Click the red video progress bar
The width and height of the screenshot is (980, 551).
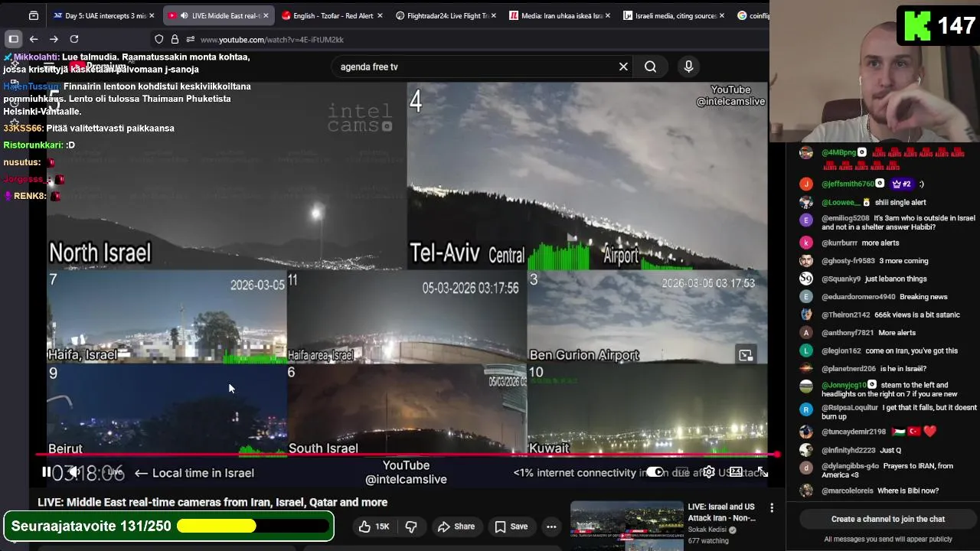[x=406, y=455]
